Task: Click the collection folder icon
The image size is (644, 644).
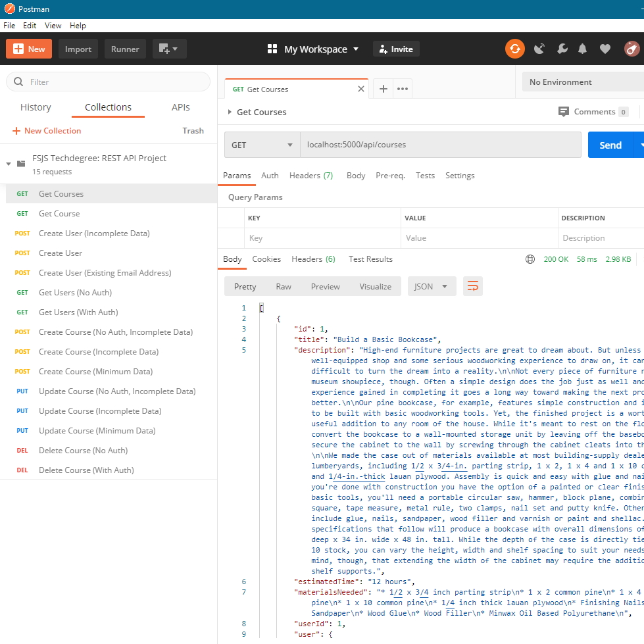Action: (21, 164)
